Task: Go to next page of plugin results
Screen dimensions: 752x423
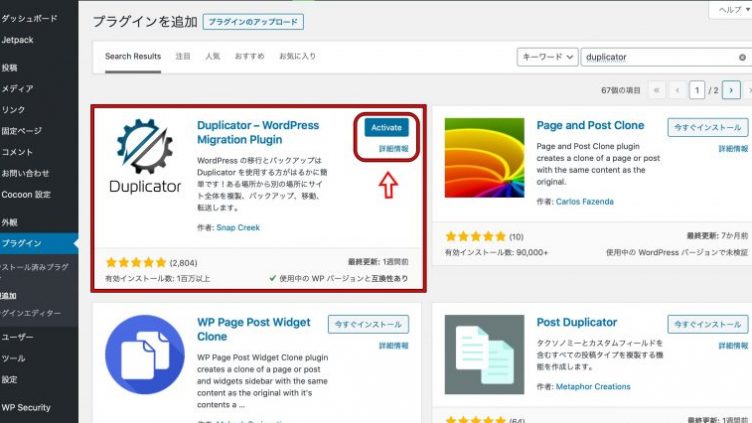Action: (x=731, y=90)
